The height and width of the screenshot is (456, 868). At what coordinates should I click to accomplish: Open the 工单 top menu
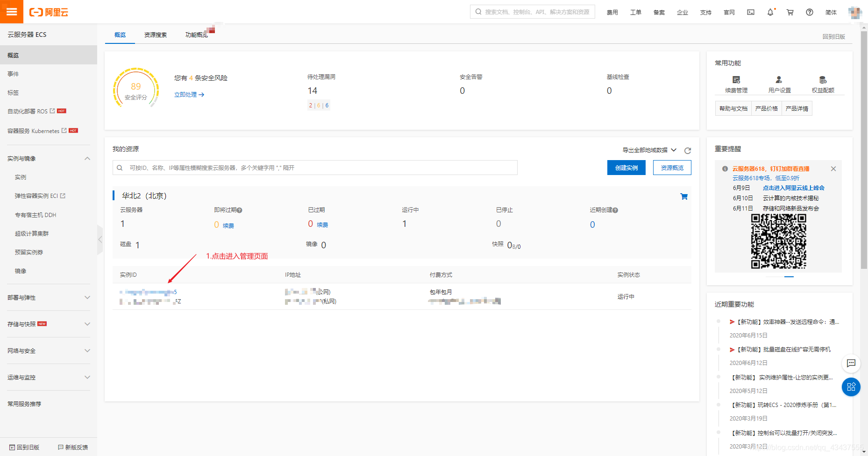pos(636,12)
